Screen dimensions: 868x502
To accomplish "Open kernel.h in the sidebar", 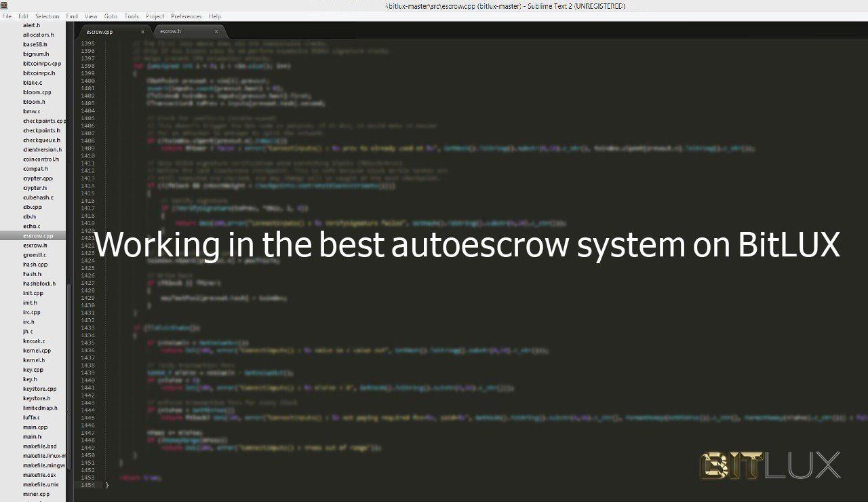I will point(34,360).
